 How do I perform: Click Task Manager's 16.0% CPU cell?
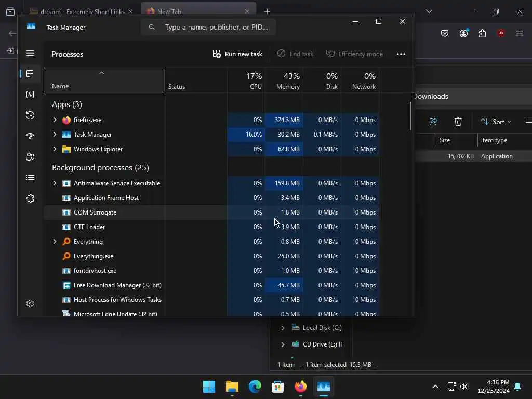(x=246, y=135)
